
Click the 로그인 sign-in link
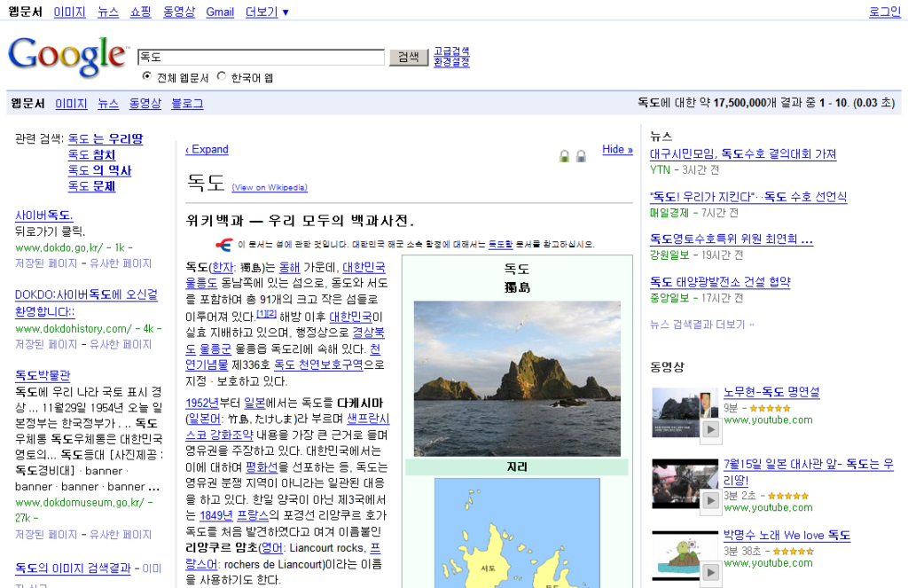click(885, 12)
